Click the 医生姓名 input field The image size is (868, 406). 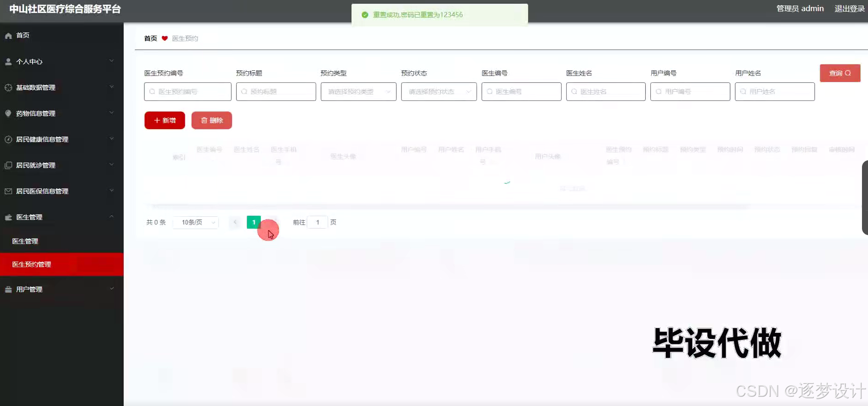pyautogui.click(x=606, y=92)
